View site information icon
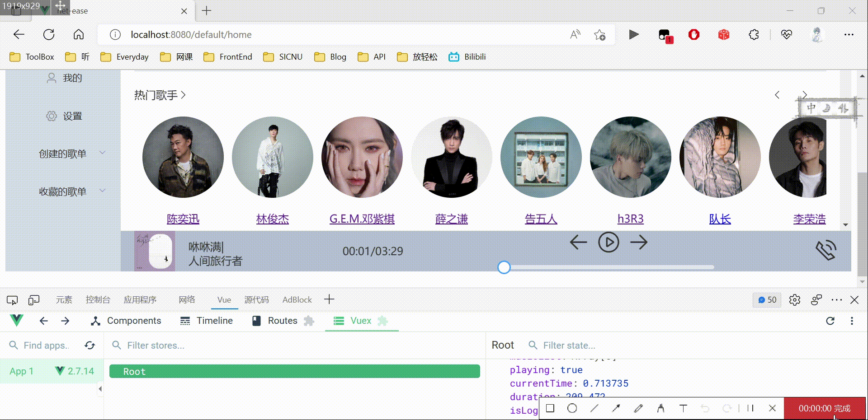Image resolution: width=868 pixels, height=420 pixels. [x=115, y=35]
